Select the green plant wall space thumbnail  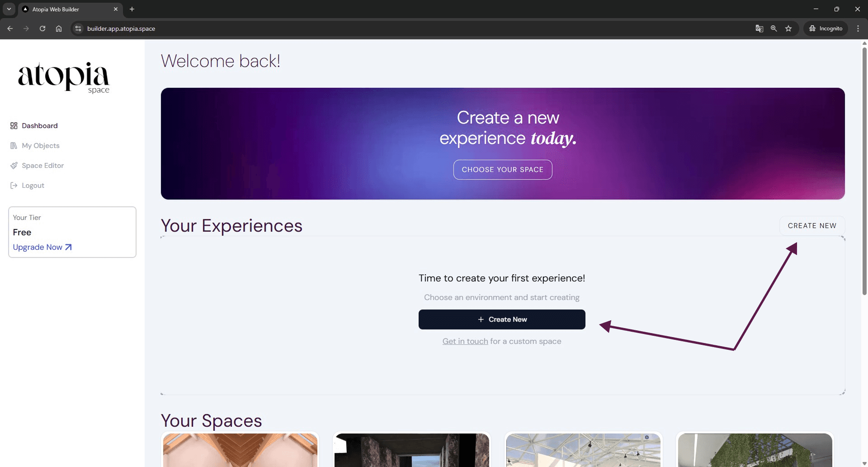point(755,450)
